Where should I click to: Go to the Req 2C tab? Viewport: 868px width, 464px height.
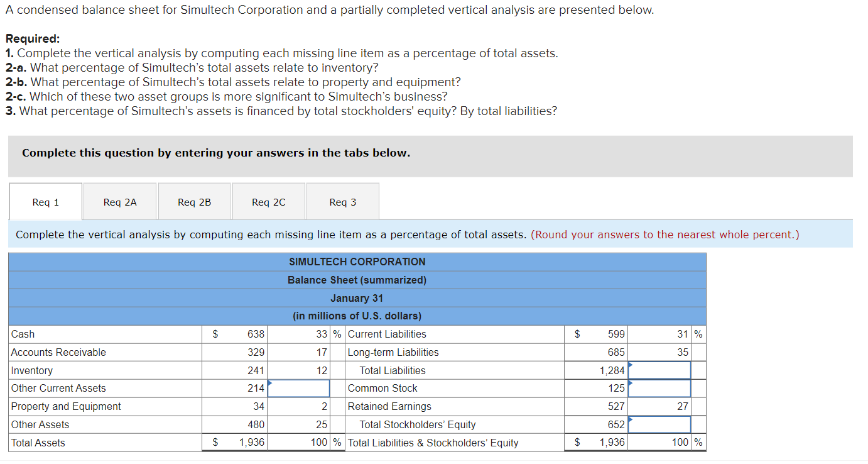coord(268,202)
